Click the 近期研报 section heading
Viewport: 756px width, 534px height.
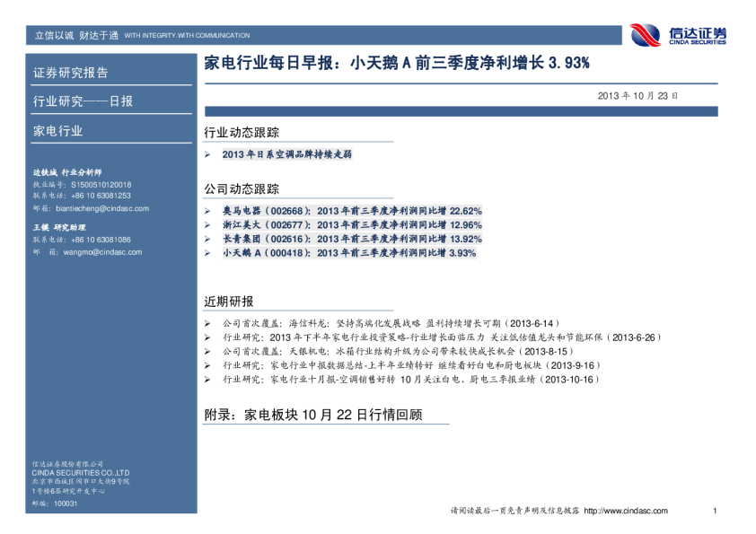point(229,301)
